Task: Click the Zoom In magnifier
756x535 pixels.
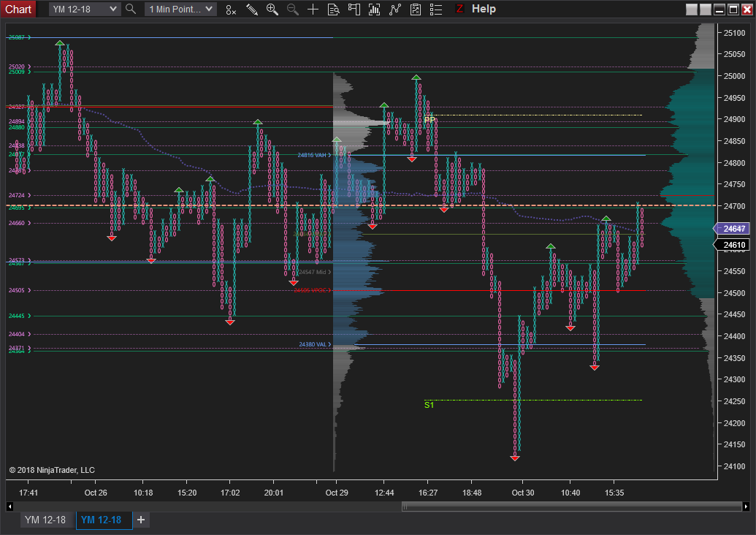Action: (272, 10)
